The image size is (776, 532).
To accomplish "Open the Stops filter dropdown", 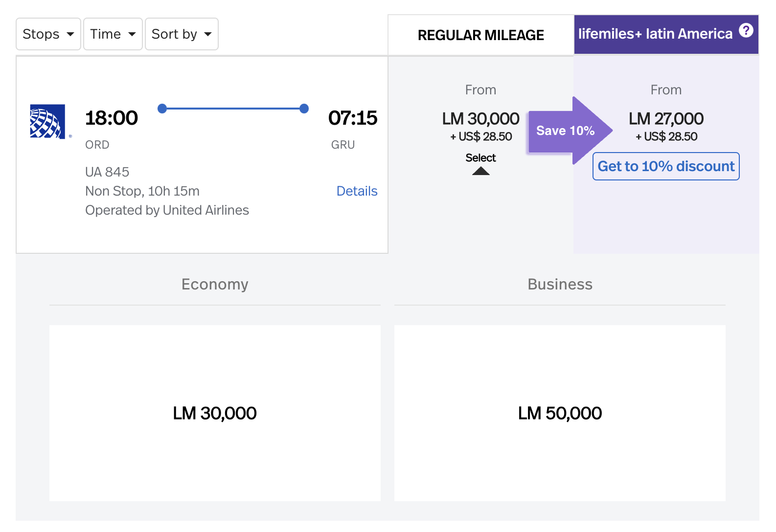I will [48, 34].
